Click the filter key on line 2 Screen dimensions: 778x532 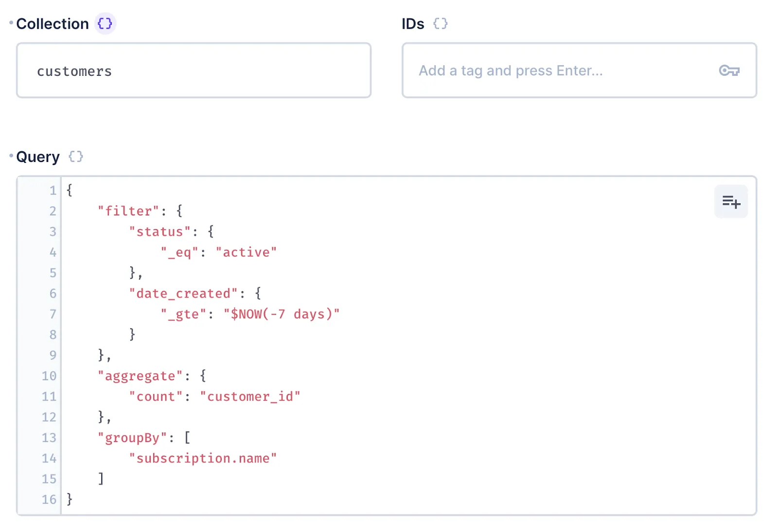(127, 211)
